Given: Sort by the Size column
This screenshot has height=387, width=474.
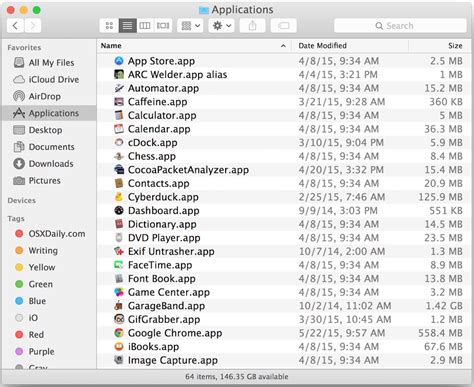Looking at the screenshot, I should click(x=440, y=46).
